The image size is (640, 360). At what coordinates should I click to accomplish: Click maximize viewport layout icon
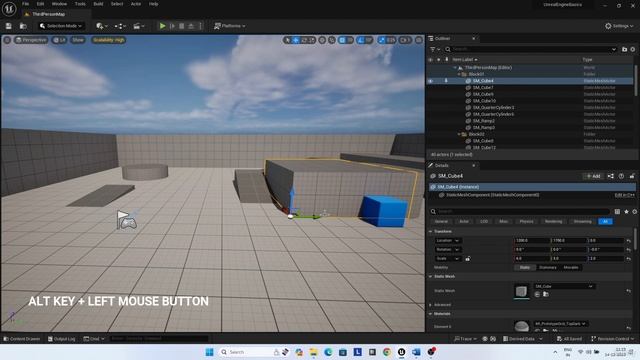point(419,40)
